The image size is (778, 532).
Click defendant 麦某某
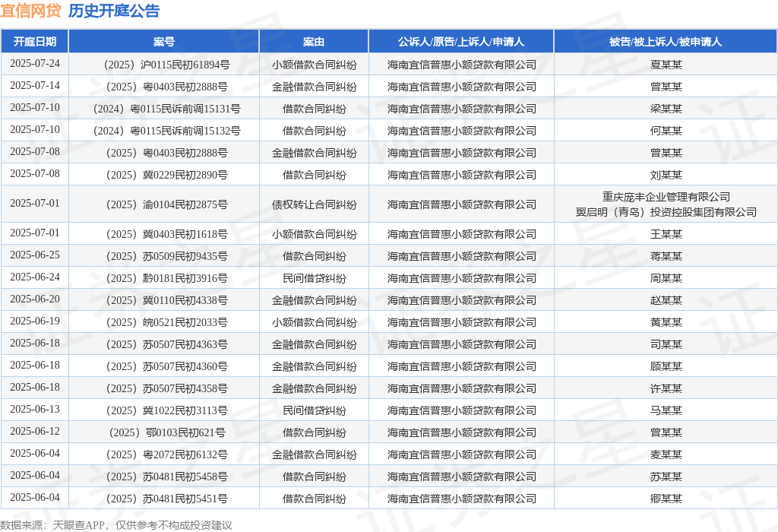(666, 454)
